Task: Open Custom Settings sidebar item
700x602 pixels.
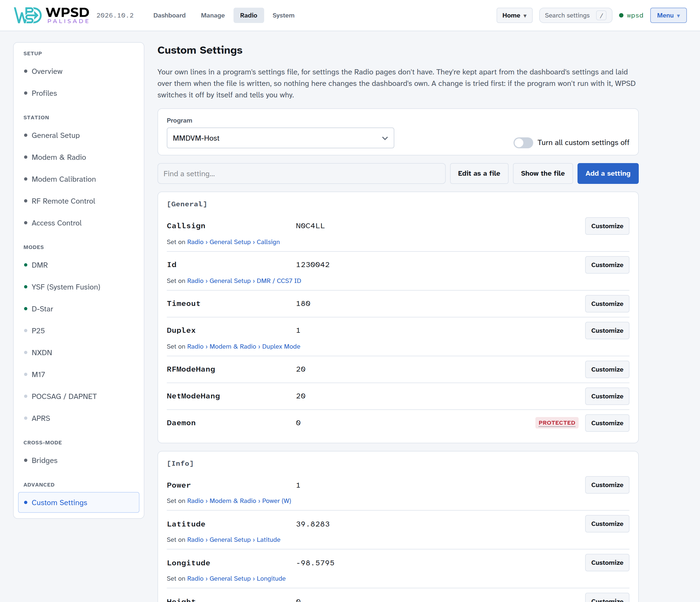Action: pos(79,503)
